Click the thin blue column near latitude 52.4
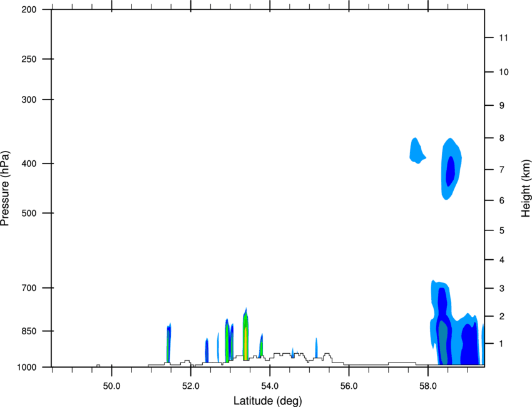Screen dimensions: 532x407 tap(207, 350)
